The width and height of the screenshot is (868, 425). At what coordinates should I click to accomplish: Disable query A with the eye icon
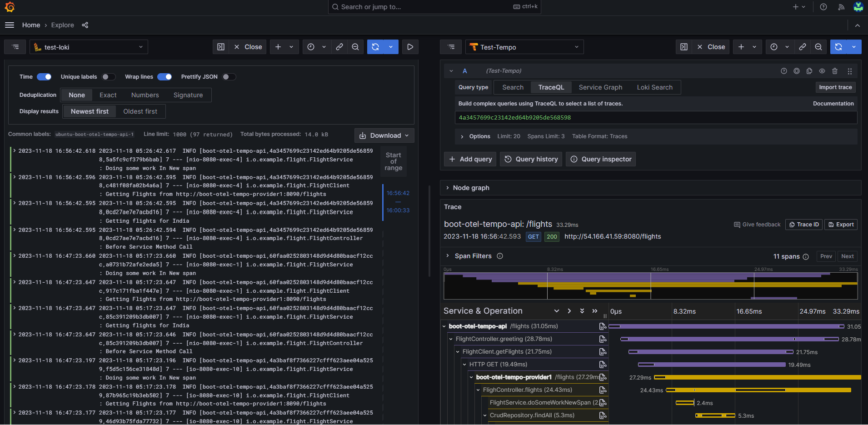(x=822, y=71)
